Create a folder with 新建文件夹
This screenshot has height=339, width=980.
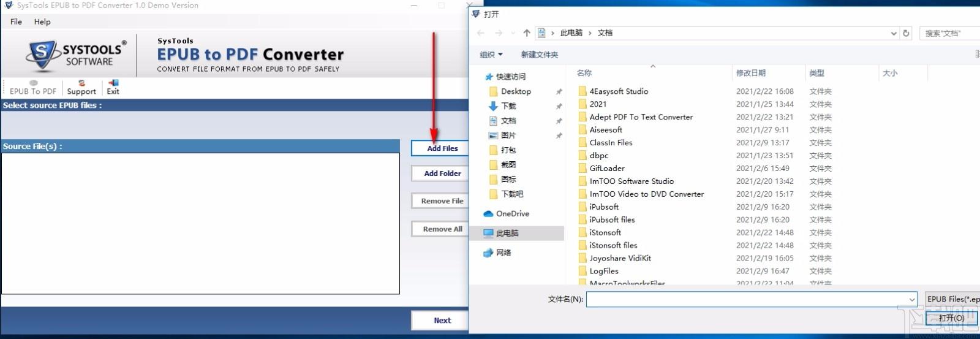coord(540,55)
